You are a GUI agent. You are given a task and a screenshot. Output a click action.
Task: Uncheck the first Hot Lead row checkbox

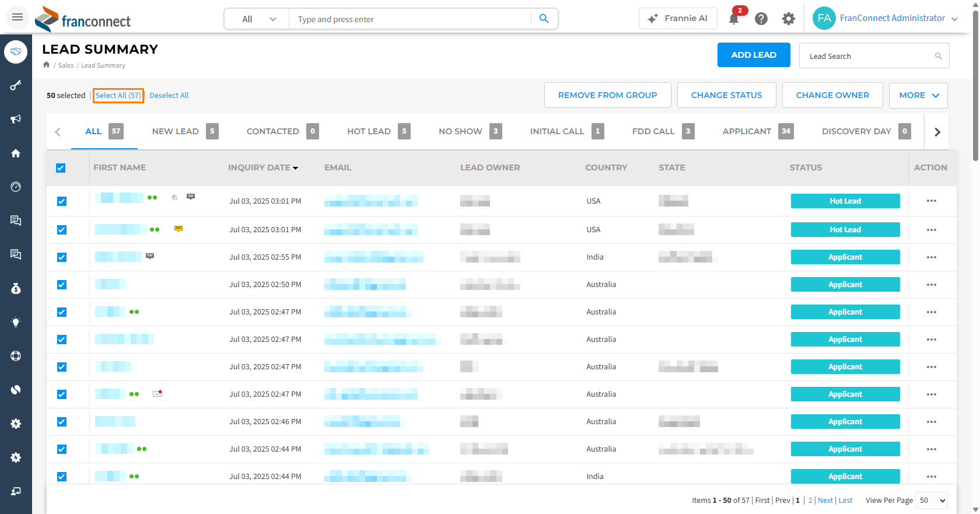pos(62,201)
